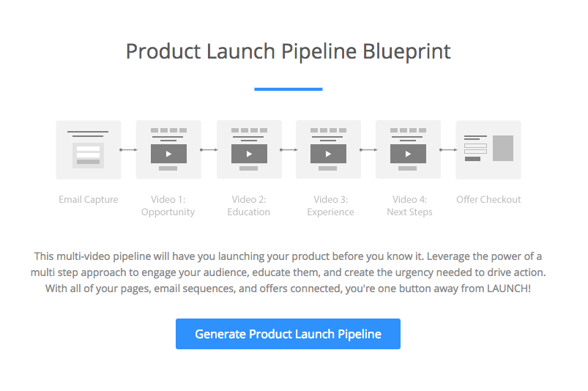Screen dimensions: 588x391
Task: Click the Offer Checkout label
Action: (x=488, y=199)
